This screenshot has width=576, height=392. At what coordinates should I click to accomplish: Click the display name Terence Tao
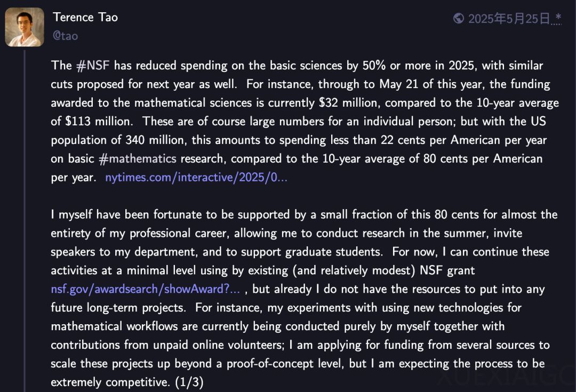tap(85, 17)
